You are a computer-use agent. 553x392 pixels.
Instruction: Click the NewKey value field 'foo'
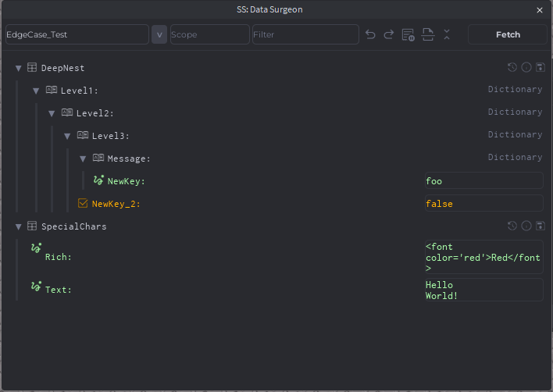tap(484, 181)
